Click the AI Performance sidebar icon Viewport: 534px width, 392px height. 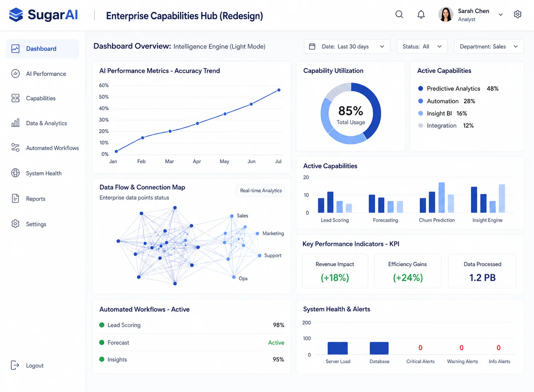point(15,74)
